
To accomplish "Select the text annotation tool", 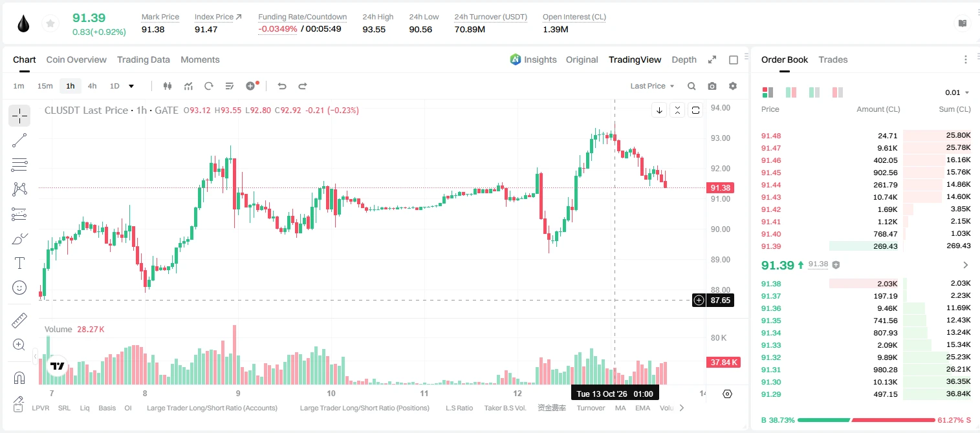I will tap(19, 263).
